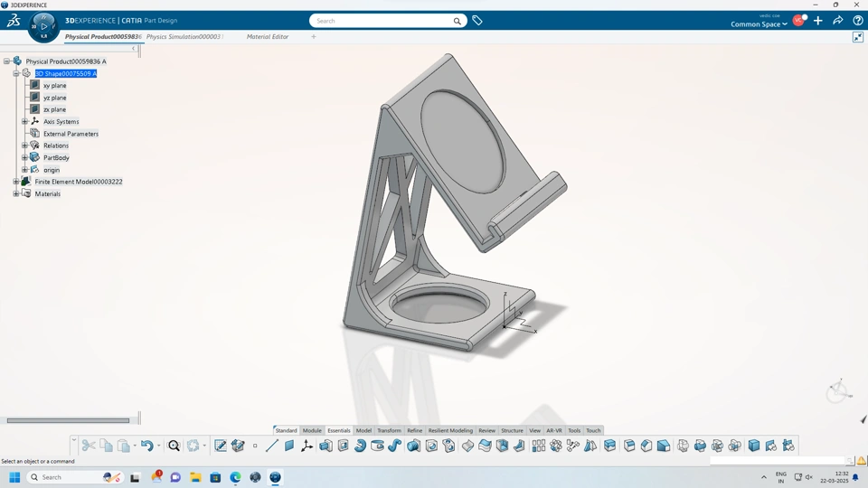Expand the origin node
The image size is (868, 488).
(x=24, y=170)
